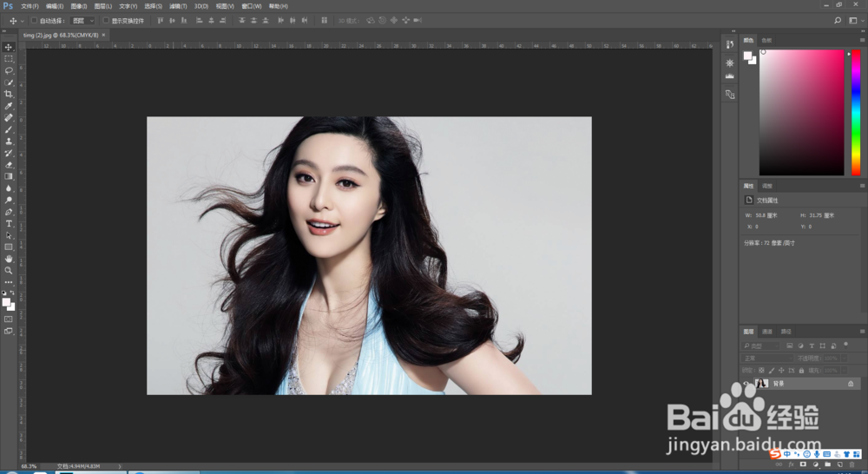Open the Edit Toolbar three-dots button
Screen dimensions: 868x474
point(9,282)
